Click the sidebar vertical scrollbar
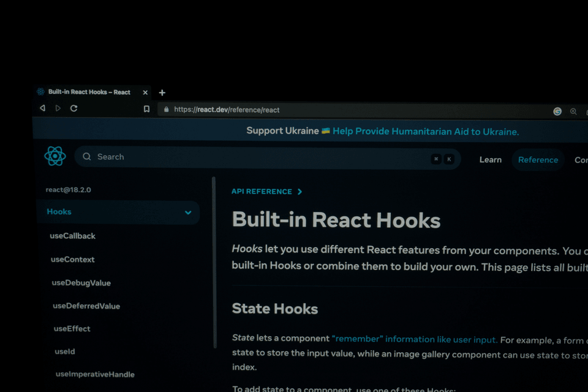This screenshot has width=588, height=392. [214, 263]
